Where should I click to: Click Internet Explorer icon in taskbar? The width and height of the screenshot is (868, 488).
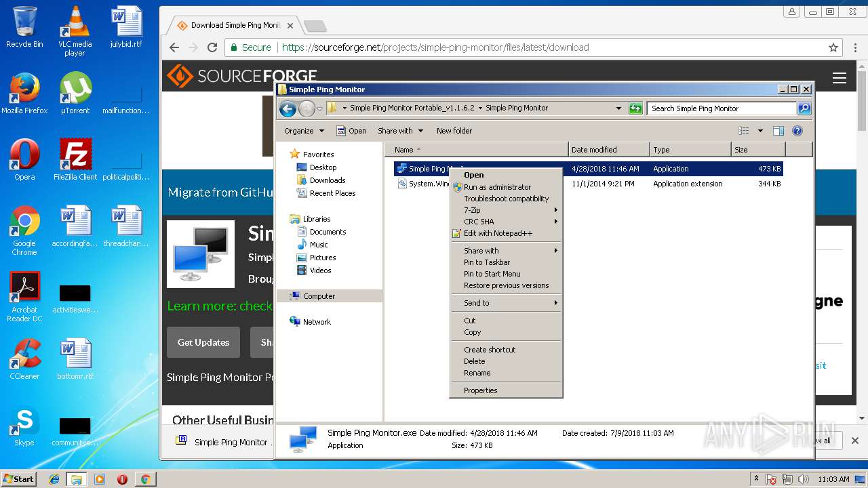pyautogui.click(x=54, y=479)
